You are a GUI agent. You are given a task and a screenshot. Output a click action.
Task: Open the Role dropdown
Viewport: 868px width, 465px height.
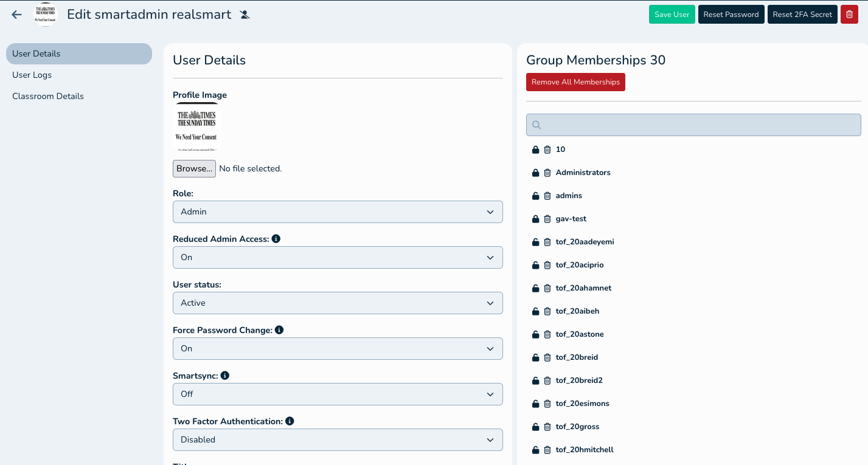coord(338,212)
